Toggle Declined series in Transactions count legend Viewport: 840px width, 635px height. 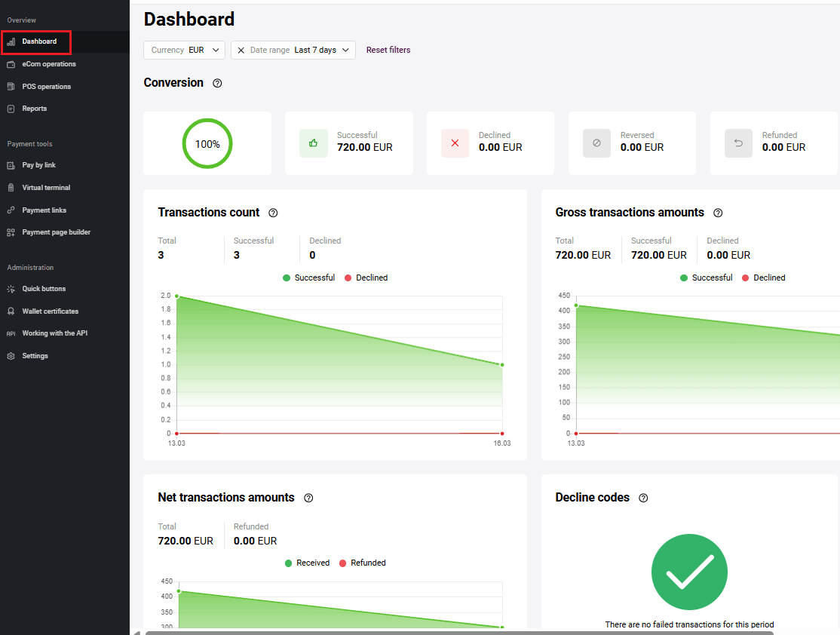click(x=366, y=278)
